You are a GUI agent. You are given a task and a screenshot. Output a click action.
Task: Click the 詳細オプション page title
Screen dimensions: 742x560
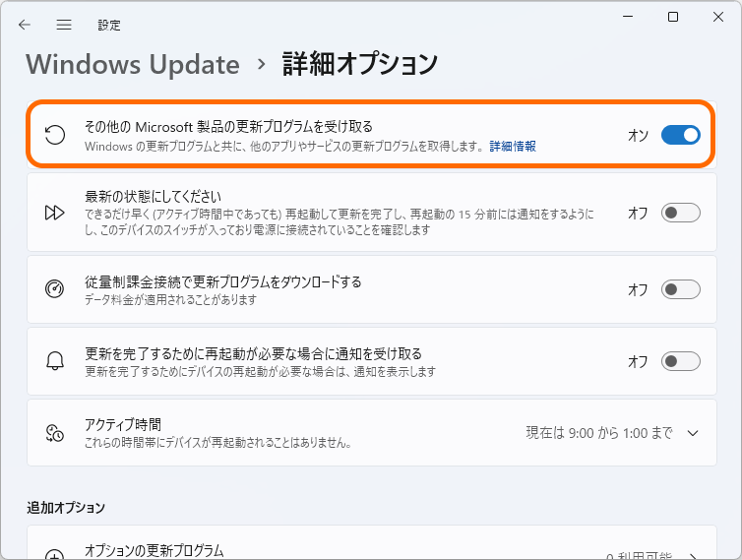pyautogui.click(x=359, y=64)
